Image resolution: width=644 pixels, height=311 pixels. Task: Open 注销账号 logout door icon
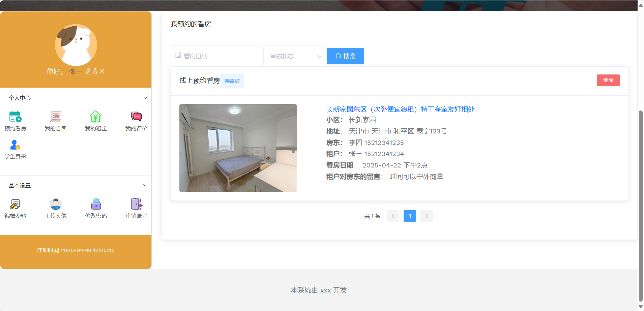coord(136,204)
